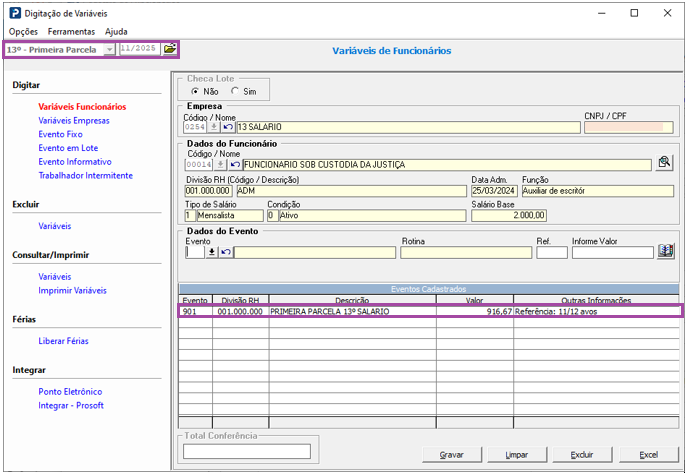
Task: Open the Evento lookup down-arrow button
Action: [212, 253]
